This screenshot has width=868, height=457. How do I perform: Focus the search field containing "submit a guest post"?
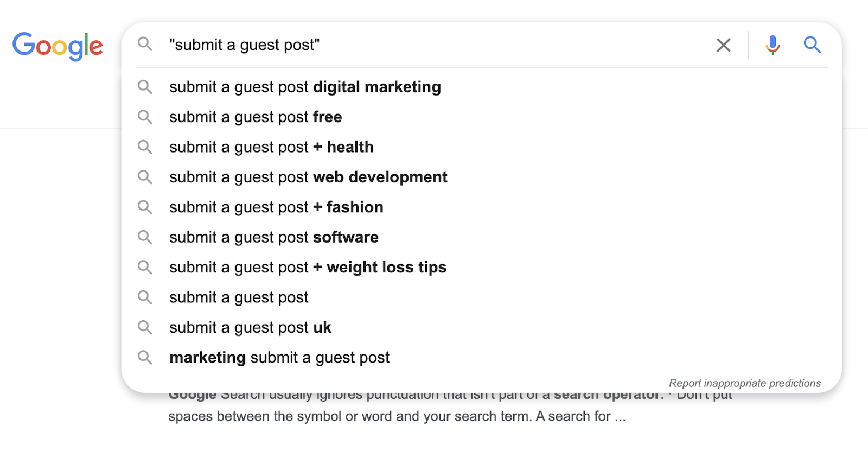[x=434, y=45]
